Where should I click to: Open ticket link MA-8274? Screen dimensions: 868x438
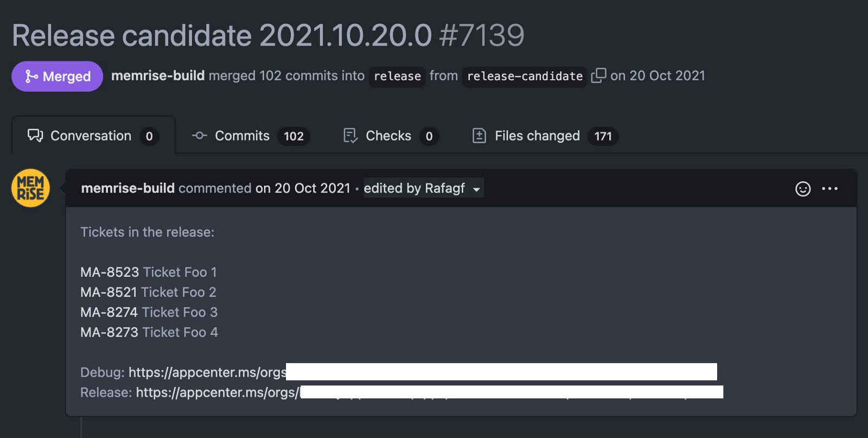(109, 312)
